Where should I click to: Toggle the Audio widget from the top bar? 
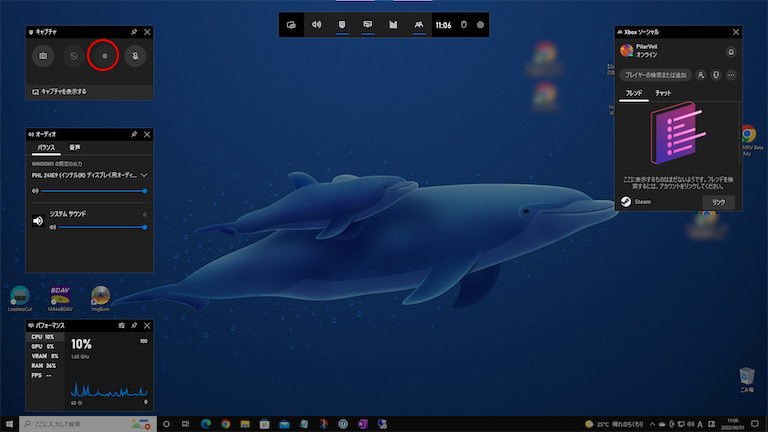coord(317,24)
